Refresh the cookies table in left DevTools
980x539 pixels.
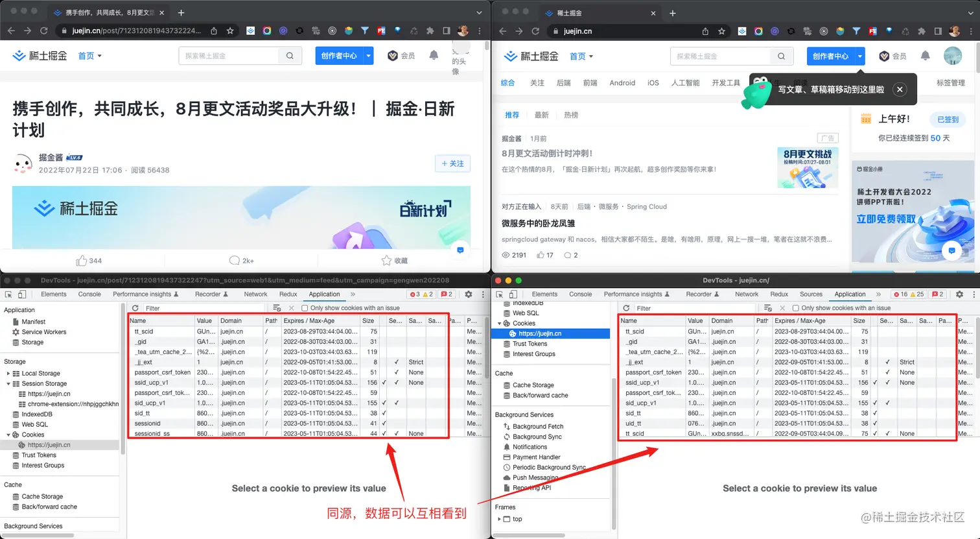pos(135,308)
